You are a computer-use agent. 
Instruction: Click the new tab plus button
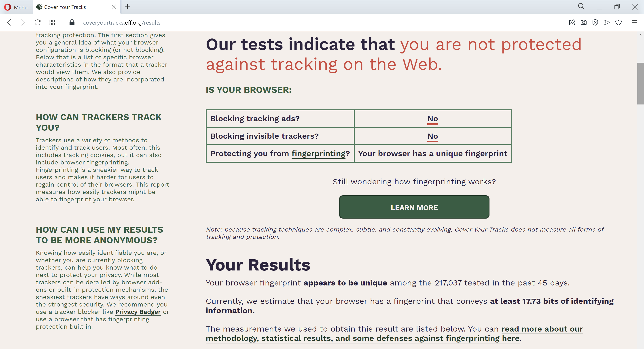pos(127,7)
